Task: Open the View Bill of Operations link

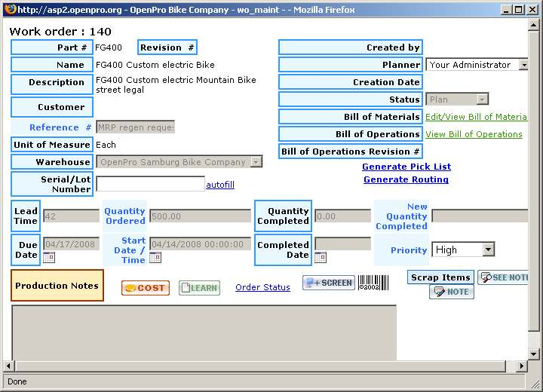Action: coord(474,134)
